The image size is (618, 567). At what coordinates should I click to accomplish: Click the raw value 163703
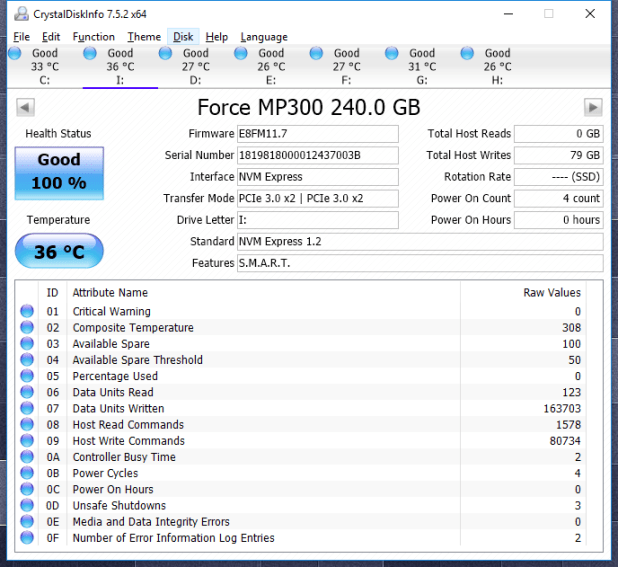(x=562, y=409)
